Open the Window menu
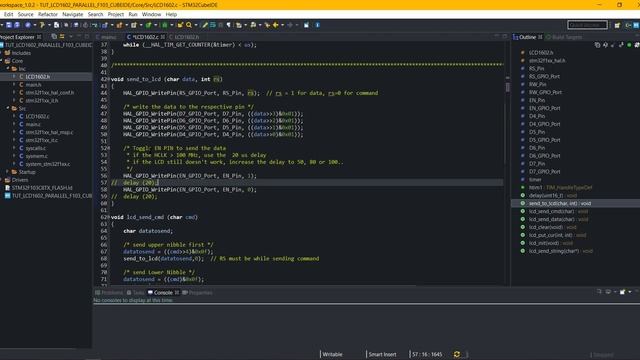The image size is (640, 360). (151, 14)
